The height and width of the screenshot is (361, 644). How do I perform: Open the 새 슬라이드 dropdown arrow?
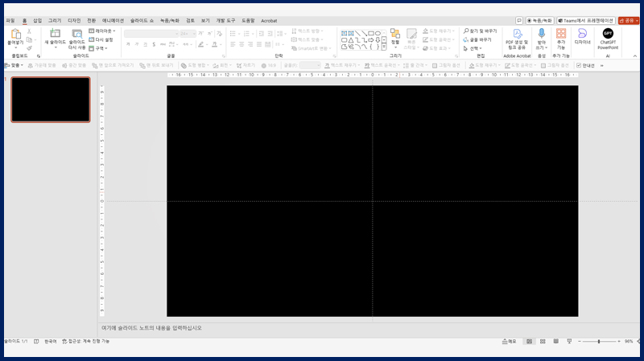(x=55, y=47)
